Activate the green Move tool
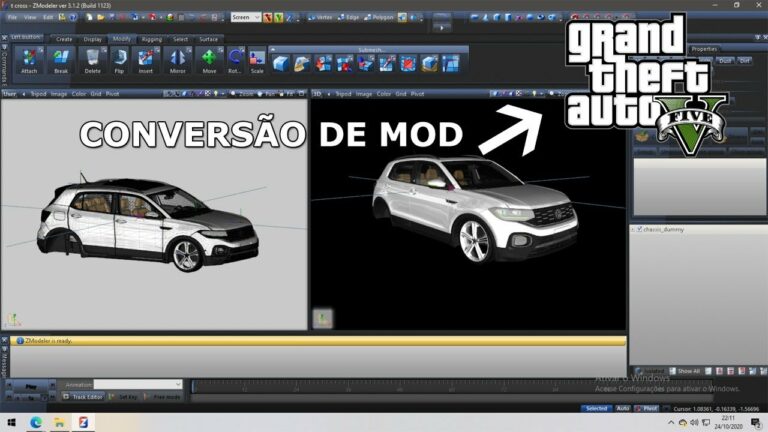Screen dimensions: 768x432 (x=209, y=61)
